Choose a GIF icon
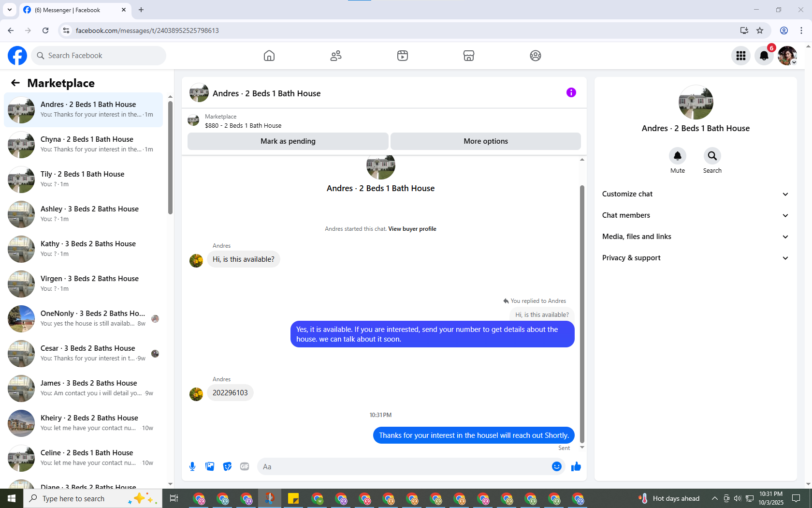Screen dimensions: 812x508 (x=245, y=466)
